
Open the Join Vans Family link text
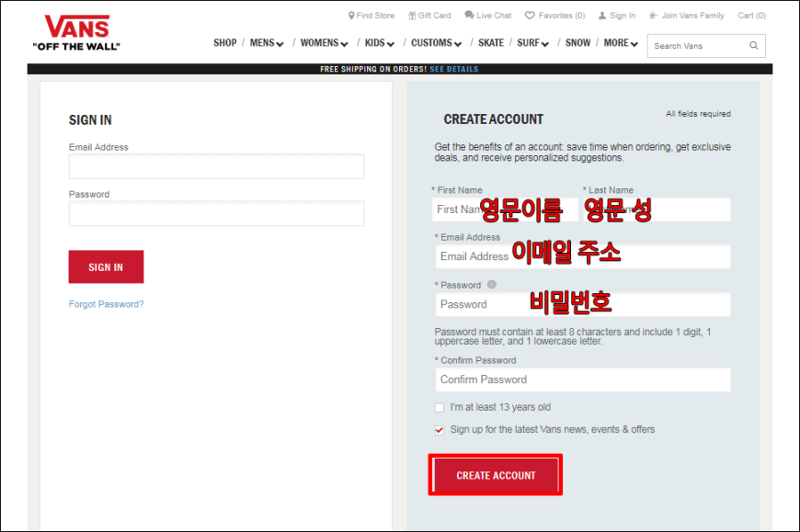click(692, 16)
